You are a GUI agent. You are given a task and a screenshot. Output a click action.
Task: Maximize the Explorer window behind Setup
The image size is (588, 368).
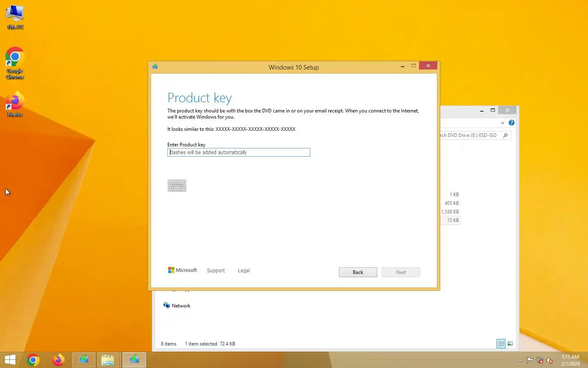[493, 110]
